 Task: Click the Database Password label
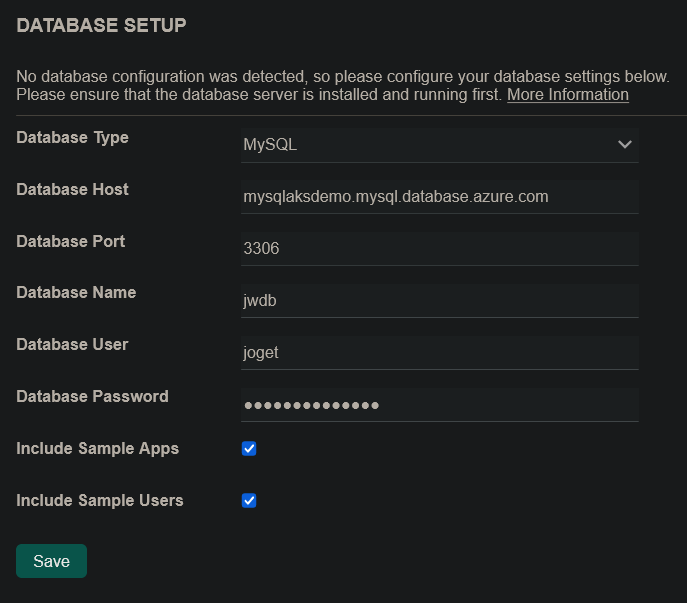92,397
